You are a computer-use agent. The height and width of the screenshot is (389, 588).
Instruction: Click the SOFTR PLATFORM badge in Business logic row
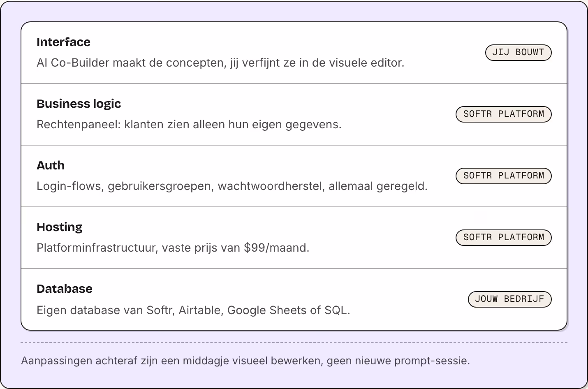503,114
